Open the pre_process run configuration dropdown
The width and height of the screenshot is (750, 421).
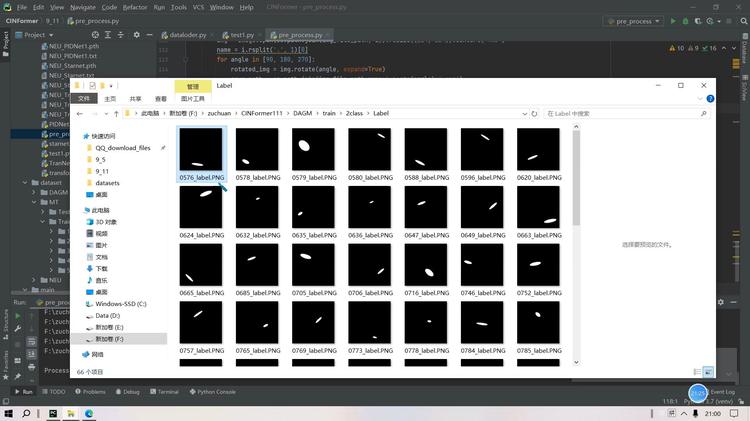point(633,21)
